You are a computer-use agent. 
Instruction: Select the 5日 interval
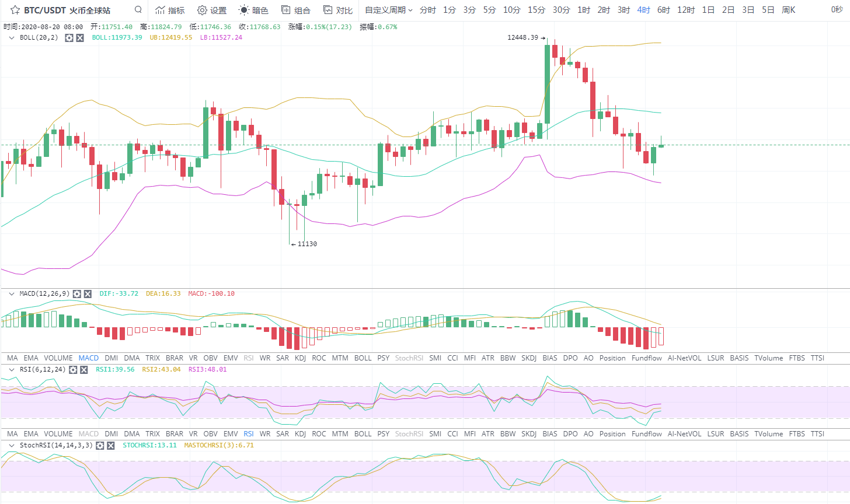[768, 10]
